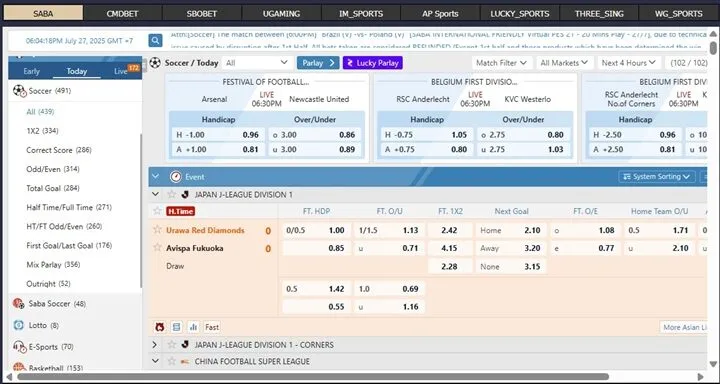Expand Japan J-League Division 1 - Corners

(x=155, y=344)
